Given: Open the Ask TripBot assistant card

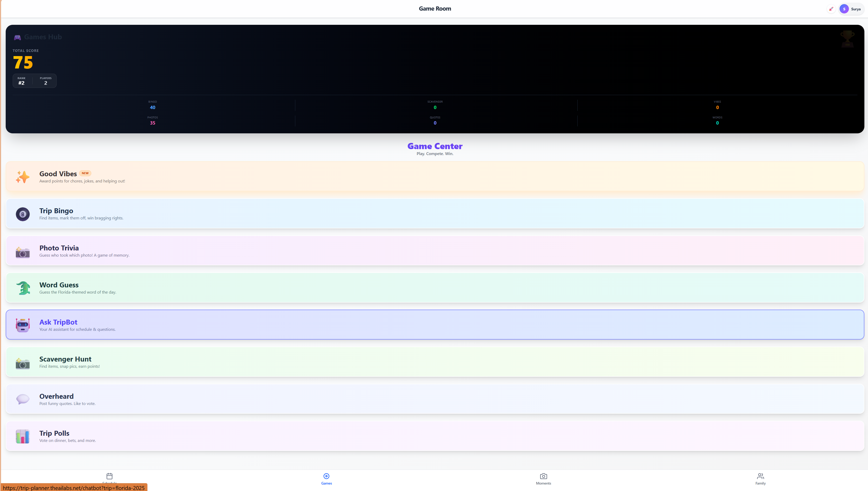Looking at the screenshot, I should coord(434,324).
